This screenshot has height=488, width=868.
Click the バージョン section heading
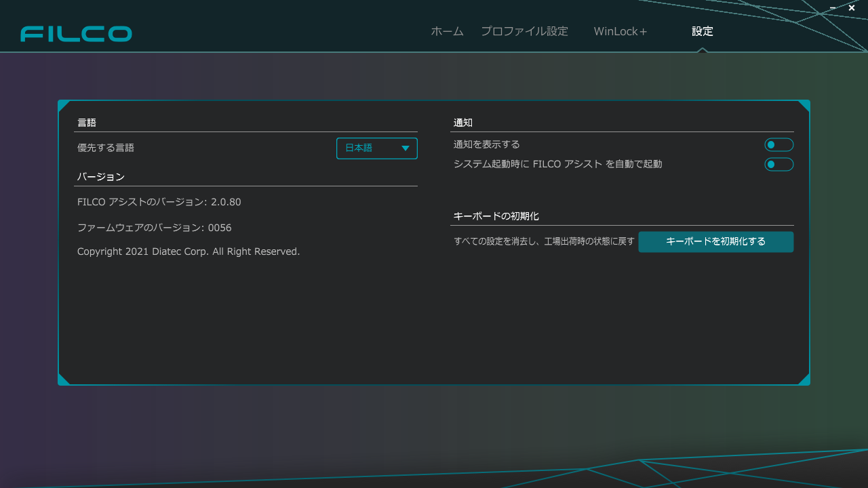(x=101, y=177)
